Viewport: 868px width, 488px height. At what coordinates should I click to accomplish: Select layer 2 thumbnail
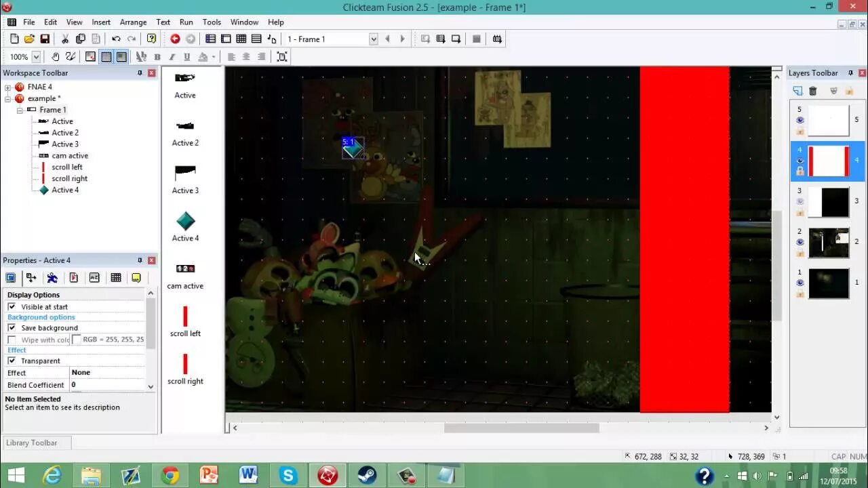[829, 243]
